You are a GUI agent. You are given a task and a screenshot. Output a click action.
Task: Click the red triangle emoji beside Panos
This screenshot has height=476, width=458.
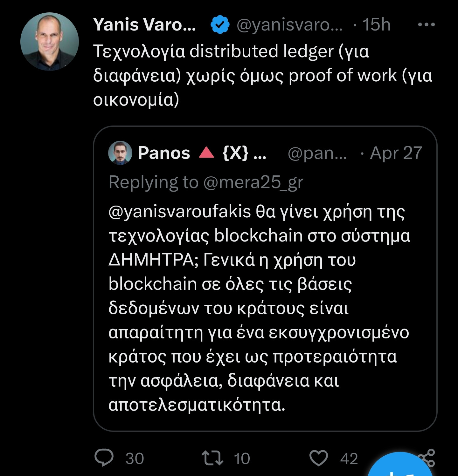206,153
